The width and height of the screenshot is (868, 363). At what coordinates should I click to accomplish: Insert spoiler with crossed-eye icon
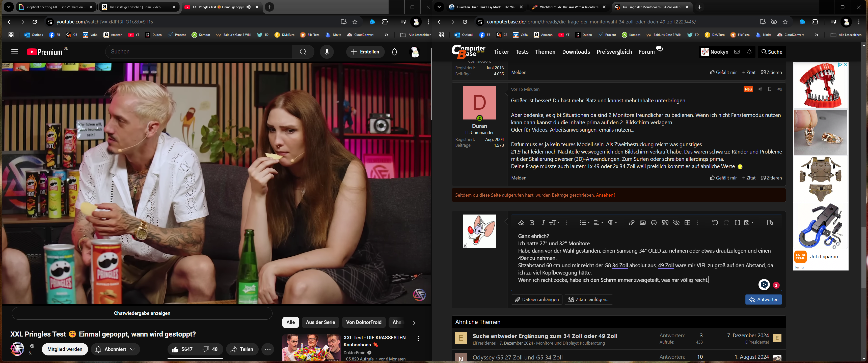click(676, 223)
